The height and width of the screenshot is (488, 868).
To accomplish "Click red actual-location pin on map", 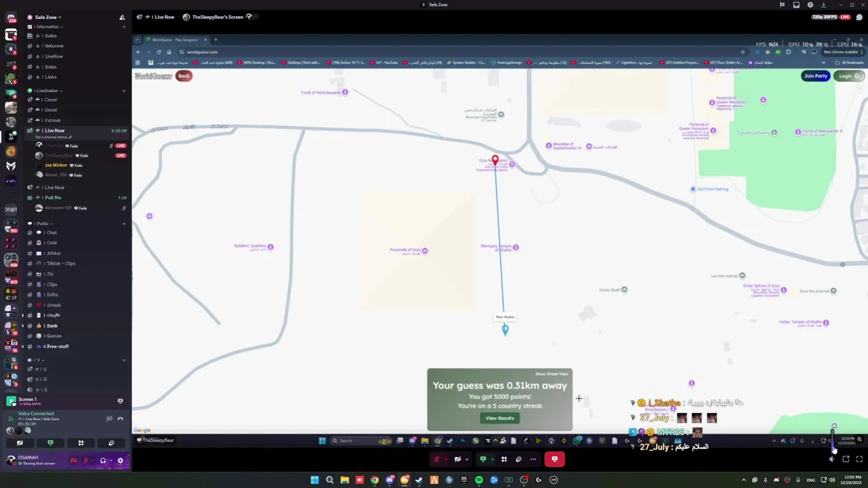I will tap(495, 160).
